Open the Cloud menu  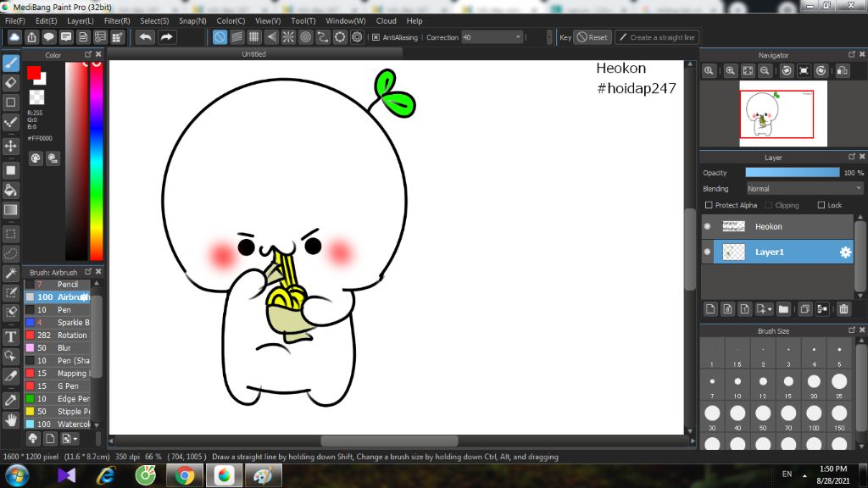click(x=386, y=21)
